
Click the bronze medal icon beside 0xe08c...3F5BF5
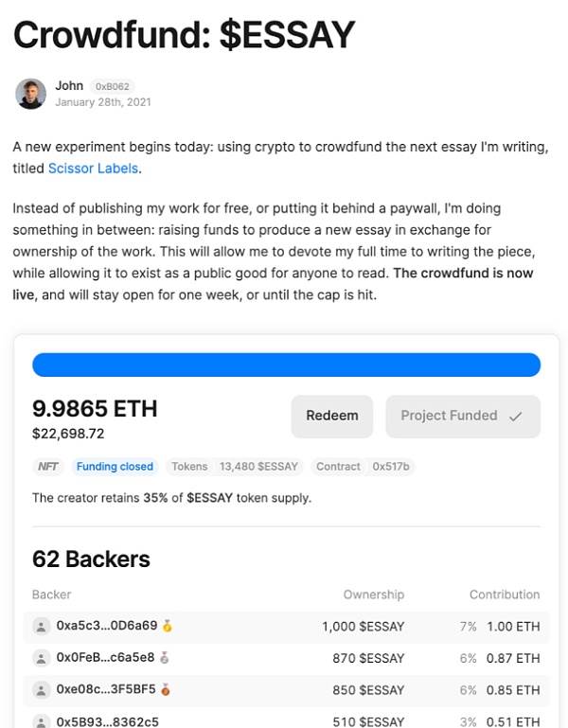[166, 689]
